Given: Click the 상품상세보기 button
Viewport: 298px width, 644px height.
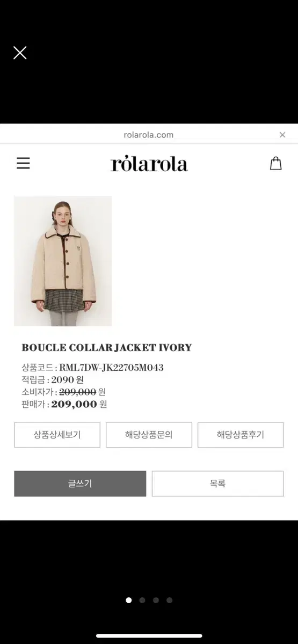Looking at the screenshot, I should (57, 435).
